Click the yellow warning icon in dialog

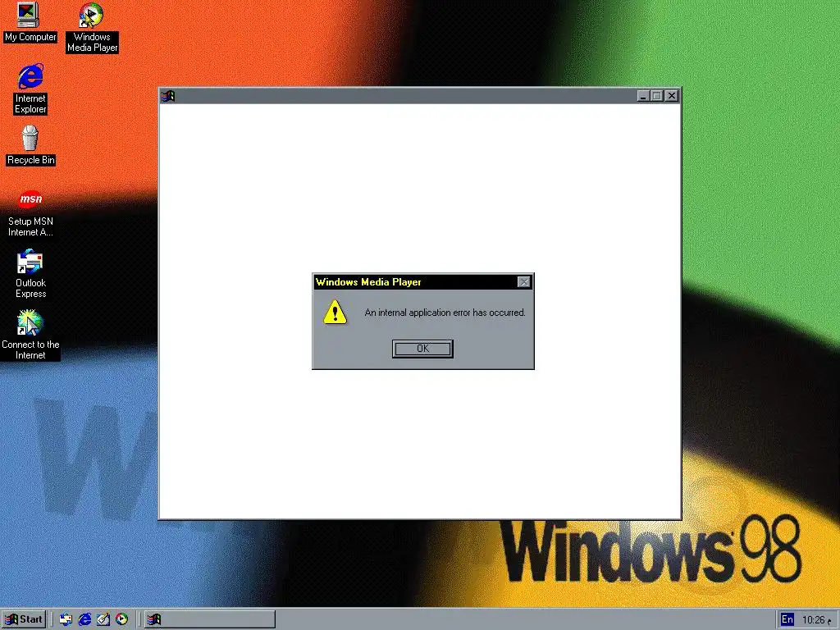pyautogui.click(x=335, y=313)
